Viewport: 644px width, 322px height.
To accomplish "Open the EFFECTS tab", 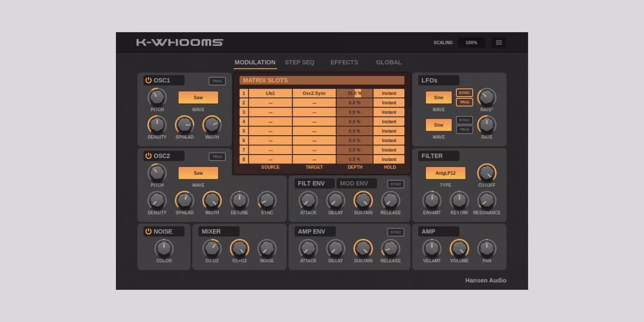I will click(344, 62).
